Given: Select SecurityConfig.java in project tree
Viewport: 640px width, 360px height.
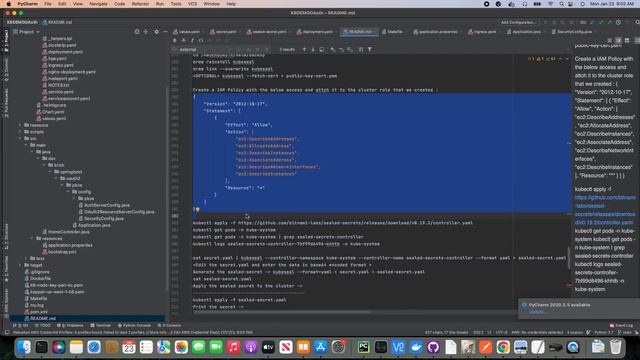Looking at the screenshot, I should [x=100, y=218].
